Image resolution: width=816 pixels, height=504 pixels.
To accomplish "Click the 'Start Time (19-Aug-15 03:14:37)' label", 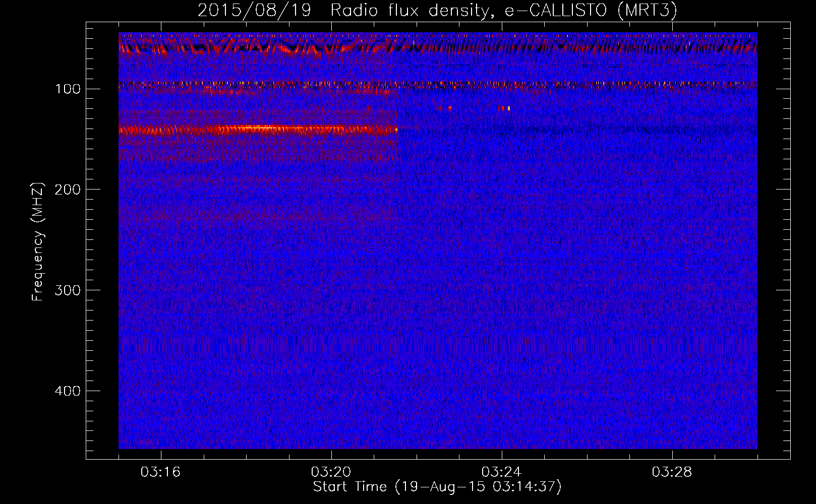I will click(437, 487).
